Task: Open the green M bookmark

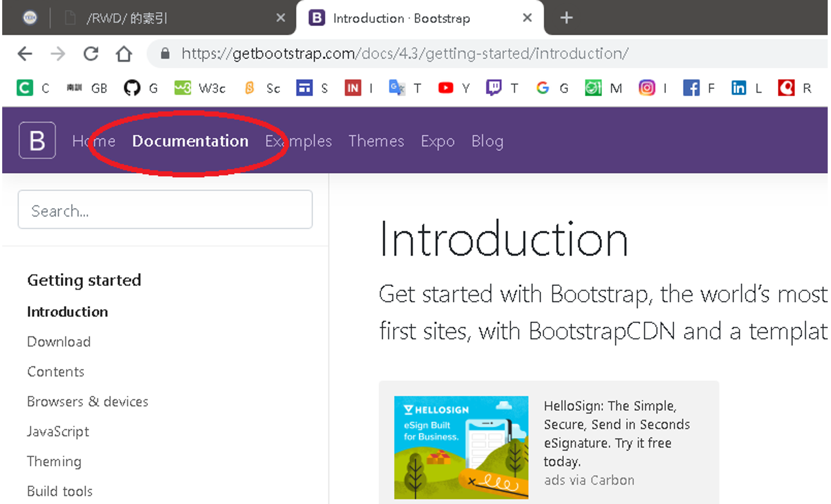Action: tap(604, 88)
